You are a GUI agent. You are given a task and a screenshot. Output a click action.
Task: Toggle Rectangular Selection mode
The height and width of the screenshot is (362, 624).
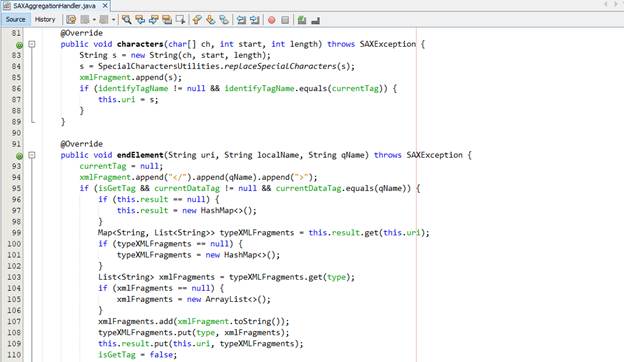181,19
